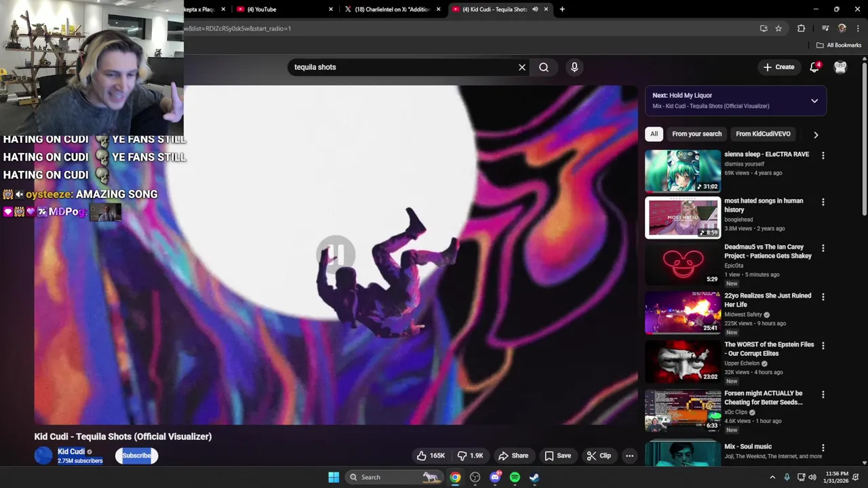Viewport: 868px width, 488px height.
Task: Open Chrome media controls icon
Action: tap(825, 28)
